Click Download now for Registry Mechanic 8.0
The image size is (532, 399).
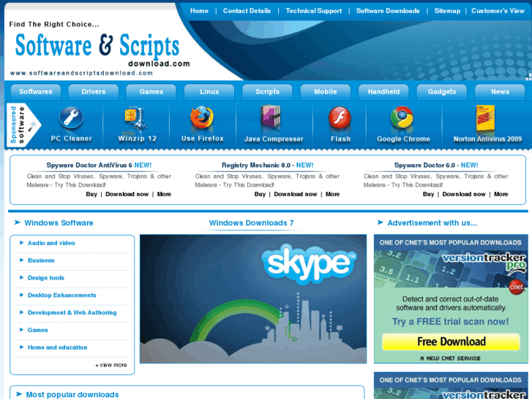point(295,194)
